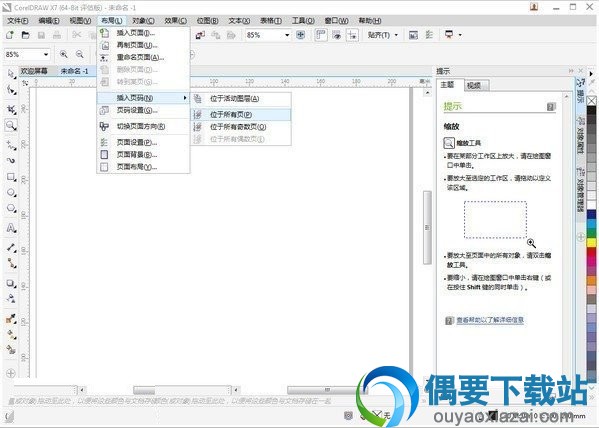Viewport: 599px width, 428px height.
Task: Open the 编辑(E) menu
Action: point(49,21)
